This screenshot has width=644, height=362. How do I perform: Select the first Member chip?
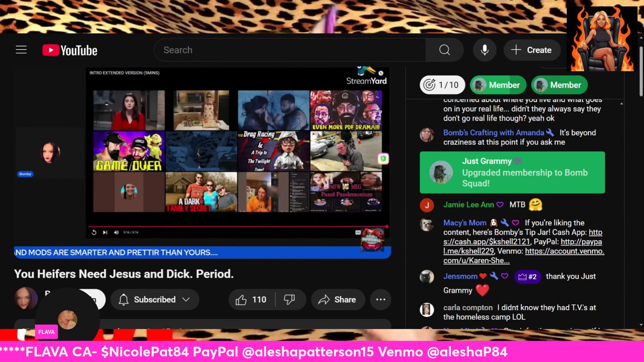(x=498, y=85)
